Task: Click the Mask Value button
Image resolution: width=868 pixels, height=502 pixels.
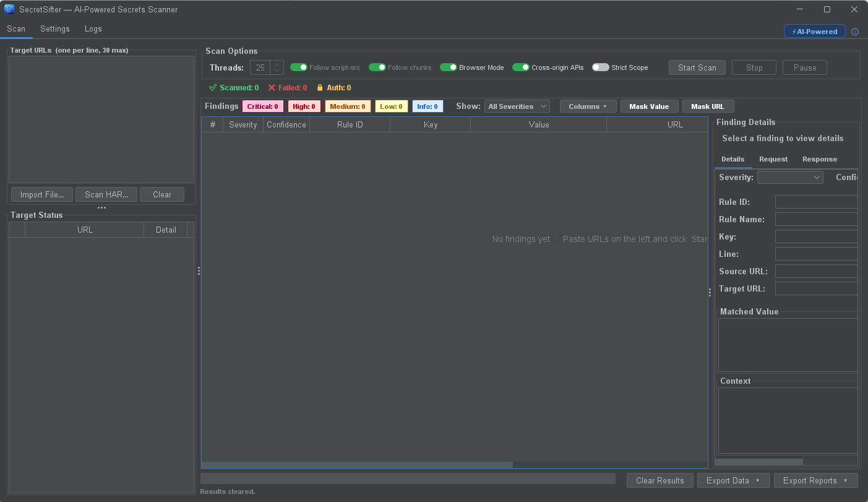Action: [x=649, y=106]
